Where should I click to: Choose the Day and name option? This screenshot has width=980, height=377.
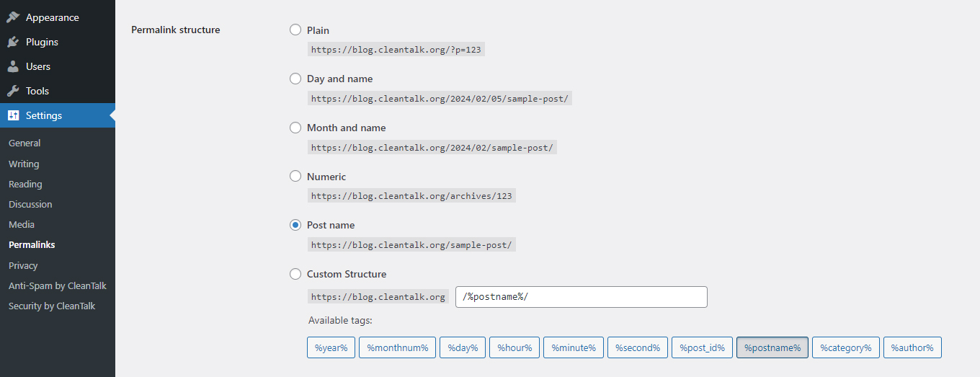coord(295,79)
